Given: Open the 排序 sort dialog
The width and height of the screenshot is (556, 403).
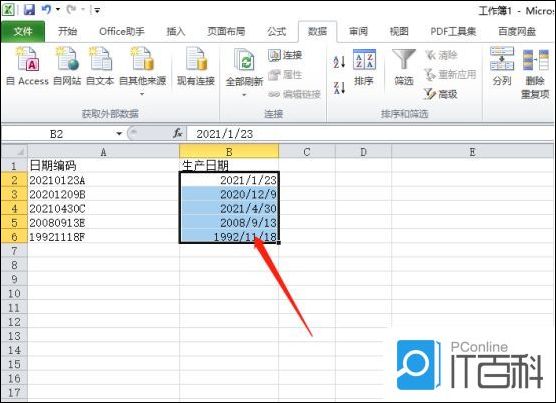Looking at the screenshot, I should click(364, 67).
